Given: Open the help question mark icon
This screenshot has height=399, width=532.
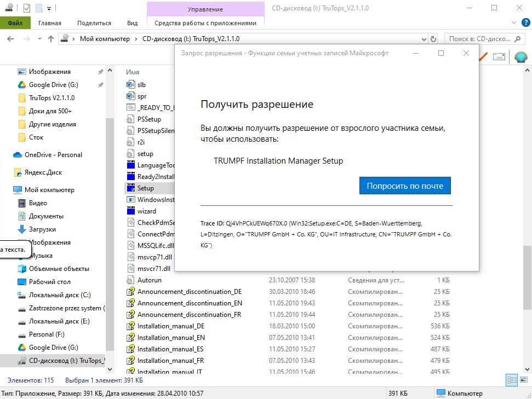Looking at the screenshot, I should (x=525, y=22).
